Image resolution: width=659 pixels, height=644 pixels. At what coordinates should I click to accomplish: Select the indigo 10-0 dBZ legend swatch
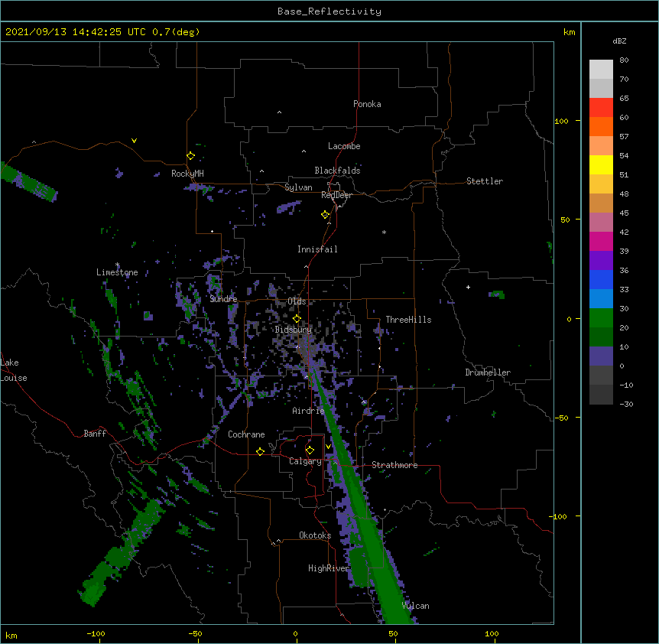point(601,356)
